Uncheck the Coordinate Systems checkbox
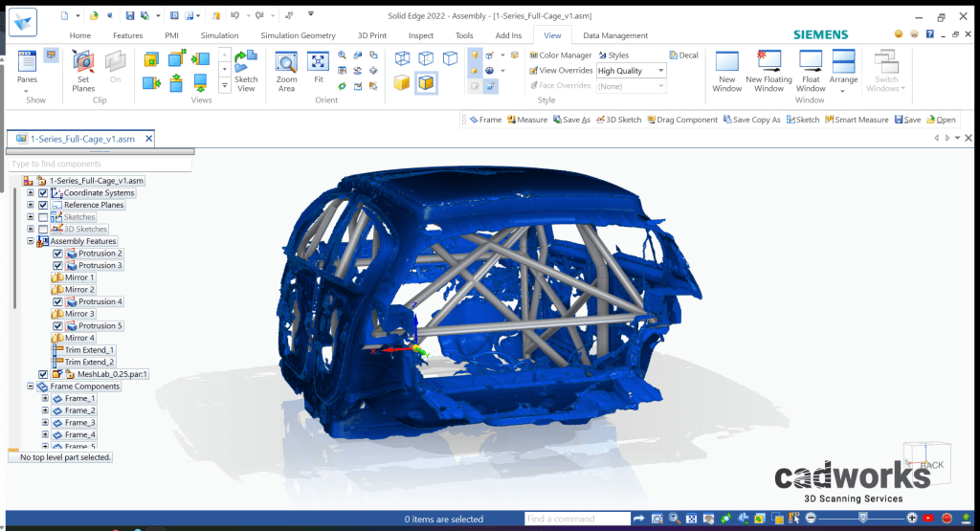The width and height of the screenshot is (980, 531). [43, 193]
